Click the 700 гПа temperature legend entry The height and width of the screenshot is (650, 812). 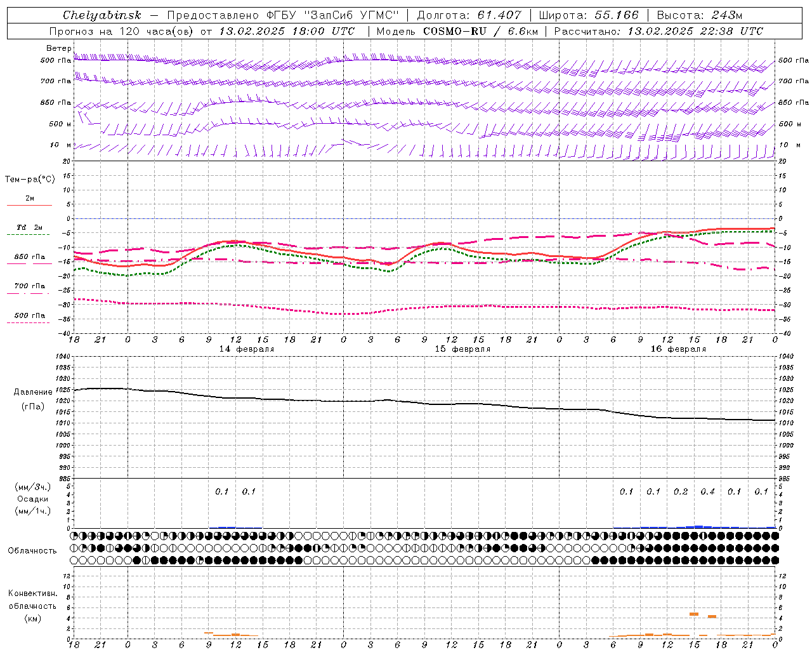click(x=30, y=286)
